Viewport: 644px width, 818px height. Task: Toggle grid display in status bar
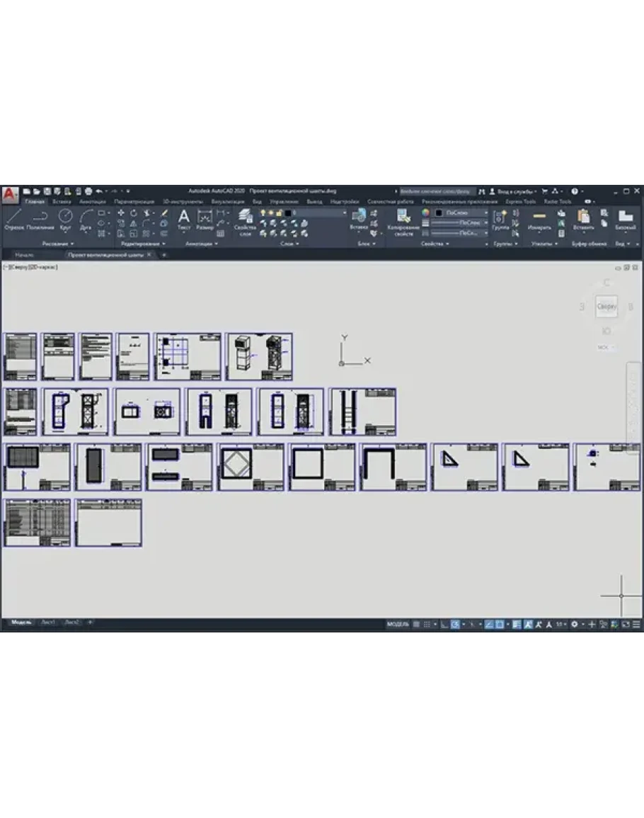coord(417,624)
